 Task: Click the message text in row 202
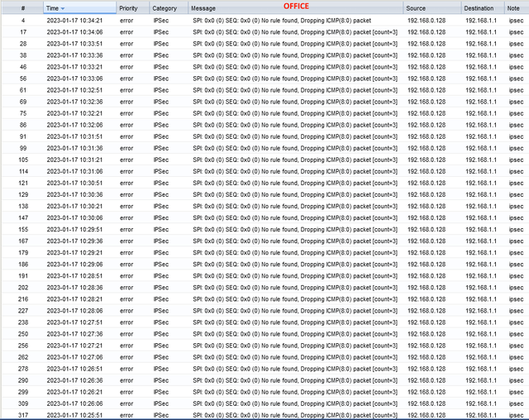[x=295, y=288]
